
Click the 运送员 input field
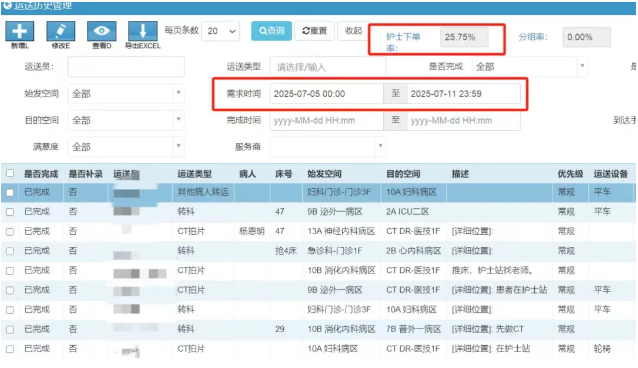[x=126, y=67]
